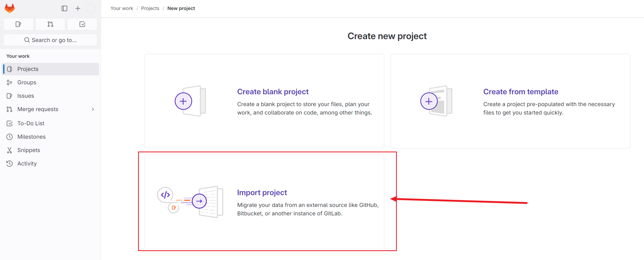The height and width of the screenshot is (260, 644).
Task: Click the Create new project page title
Action: [x=387, y=36]
